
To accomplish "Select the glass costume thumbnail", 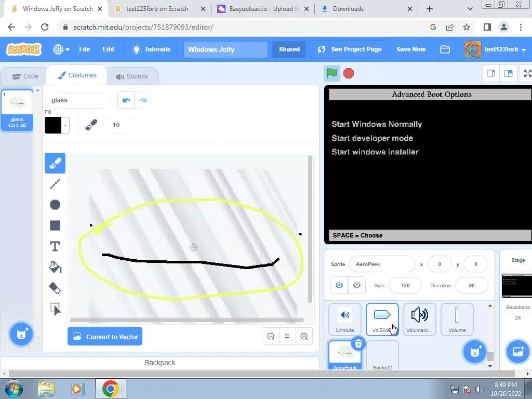I will click(x=17, y=110).
